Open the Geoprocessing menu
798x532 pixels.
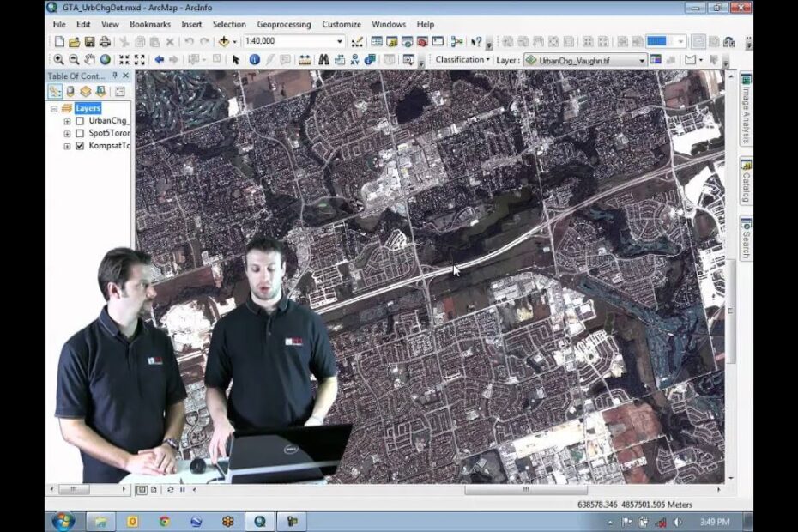[284, 24]
